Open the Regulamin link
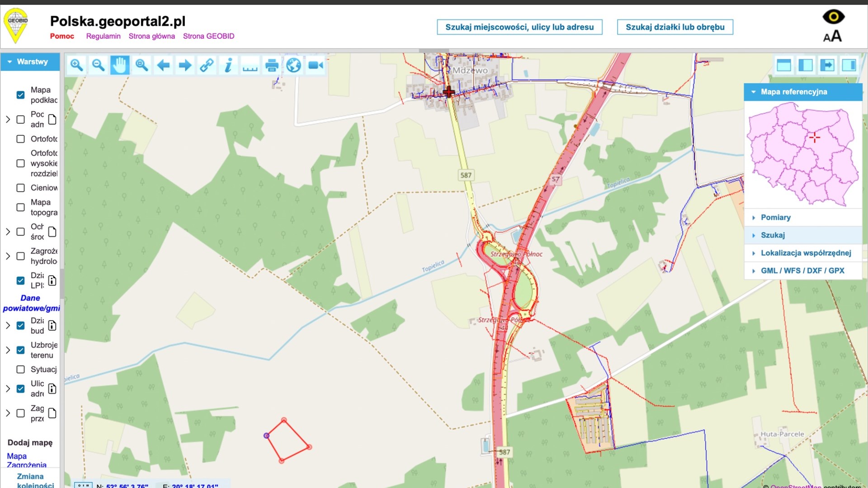 [103, 36]
